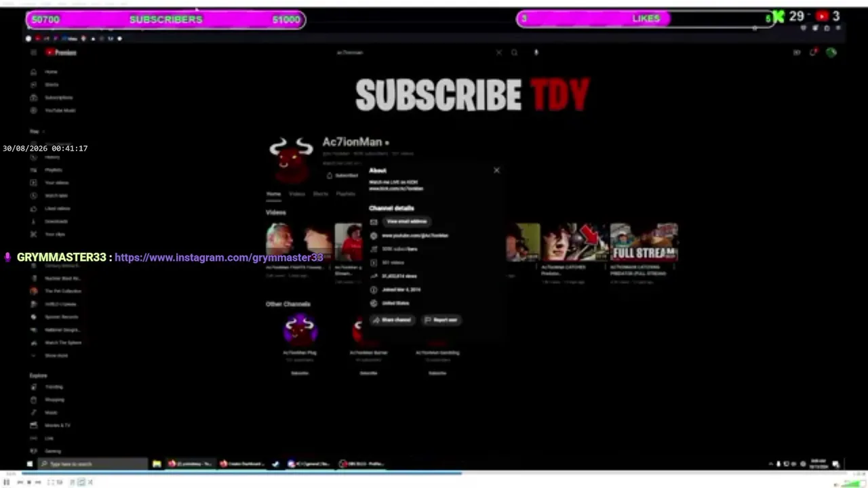Click the voice search microphone icon
Viewport: 868px width, 488px height.
coord(536,52)
